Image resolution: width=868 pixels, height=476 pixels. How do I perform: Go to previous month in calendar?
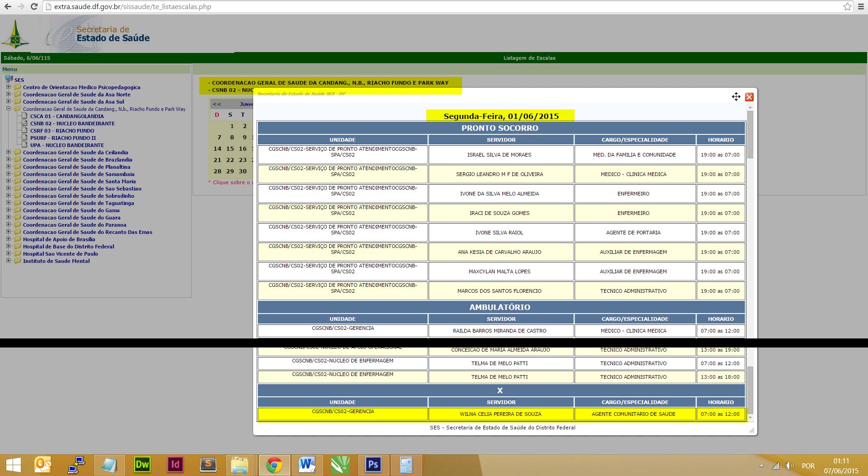(x=217, y=104)
